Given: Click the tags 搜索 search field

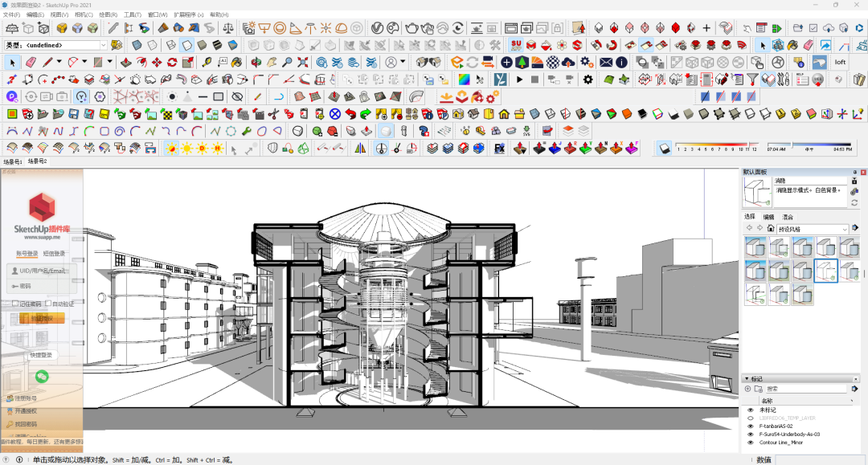Looking at the screenshot, I should tap(806, 389).
